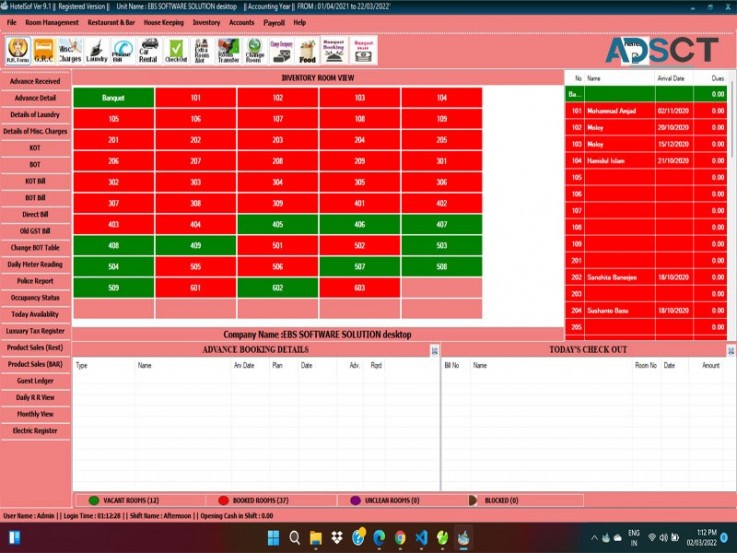Screen dimensions: 737x553
Task: Select vacant room tile 405
Action: point(278,224)
